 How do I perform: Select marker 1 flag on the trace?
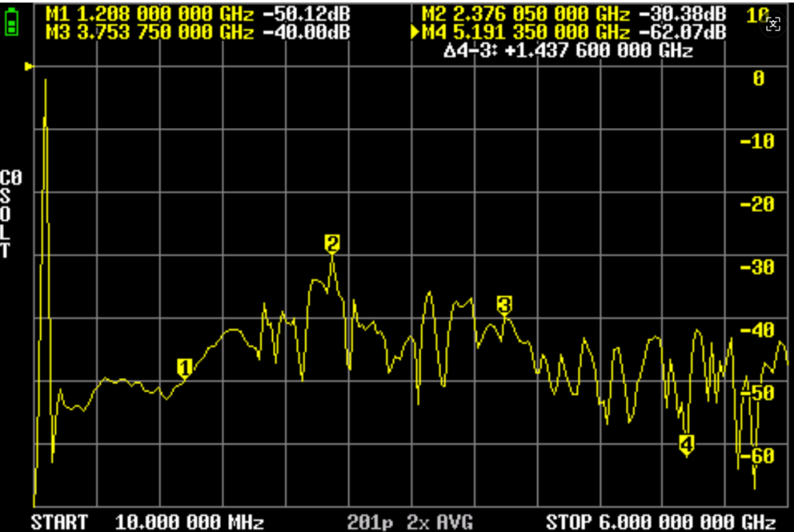[184, 367]
